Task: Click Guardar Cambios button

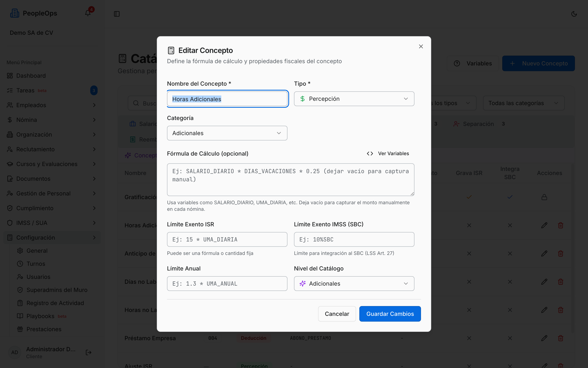Action: tap(390, 314)
